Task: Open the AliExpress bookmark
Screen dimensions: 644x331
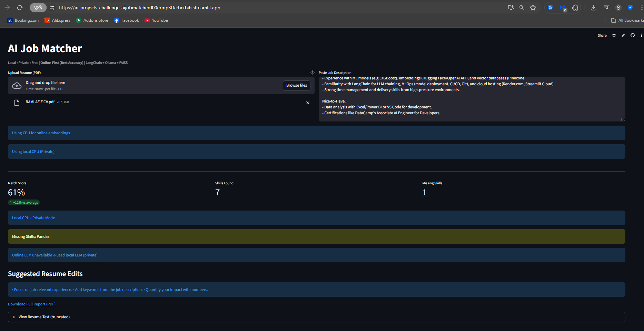Action: (x=58, y=20)
